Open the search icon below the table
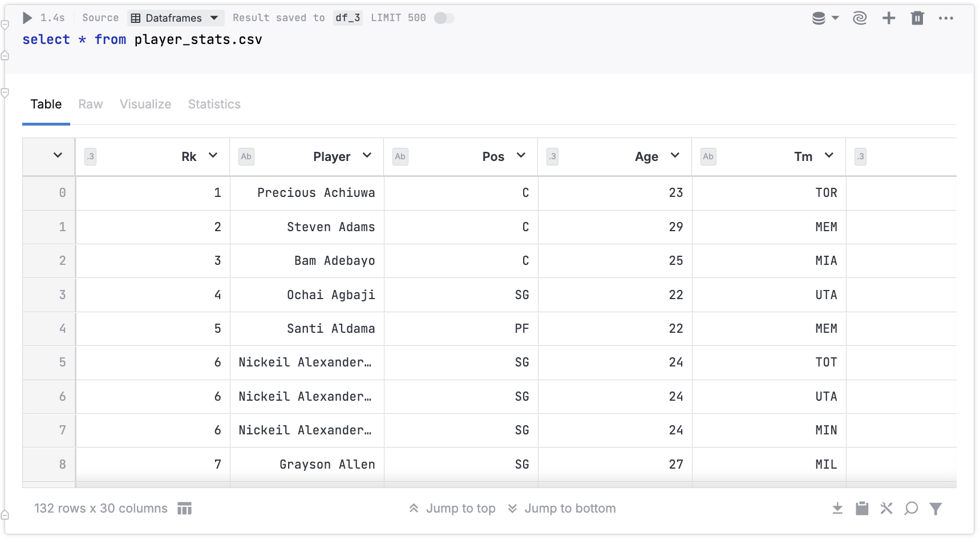This screenshot has width=980, height=540. click(911, 508)
